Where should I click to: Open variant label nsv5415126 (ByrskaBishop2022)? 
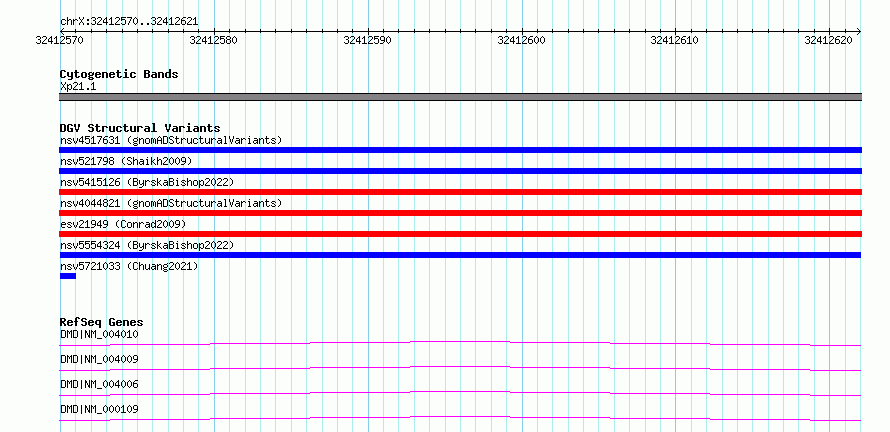coord(147,182)
